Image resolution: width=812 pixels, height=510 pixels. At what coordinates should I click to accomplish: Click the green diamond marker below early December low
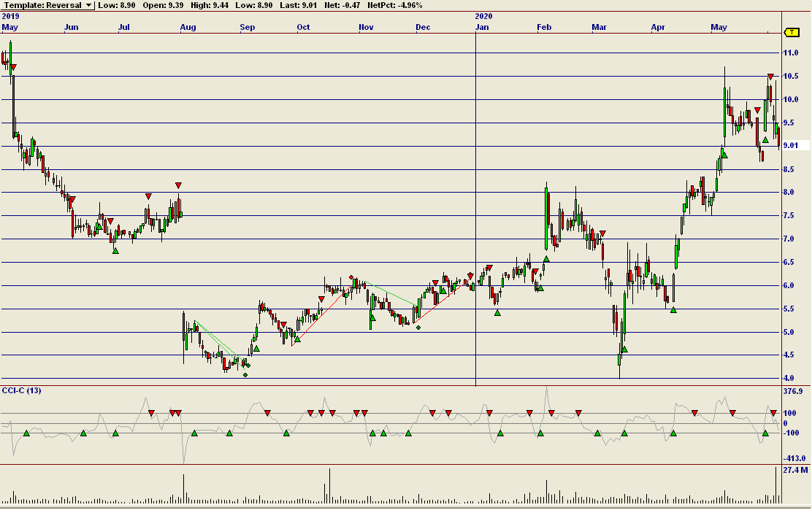(x=418, y=328)
